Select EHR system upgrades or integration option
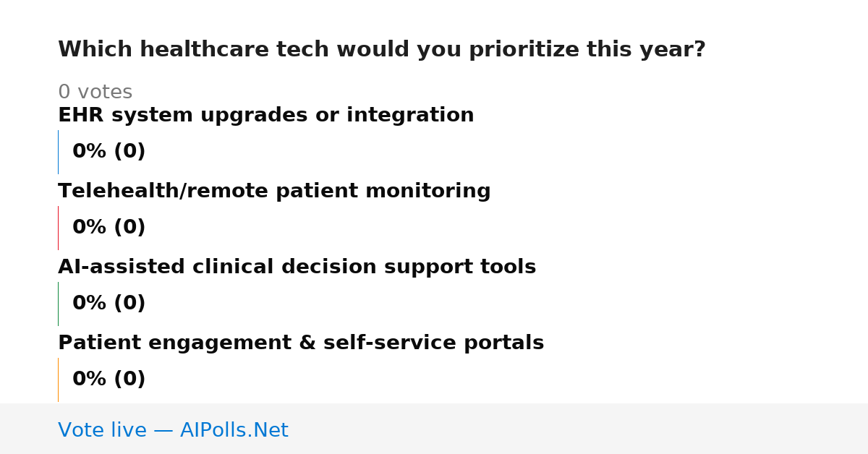 click(265, 116)
